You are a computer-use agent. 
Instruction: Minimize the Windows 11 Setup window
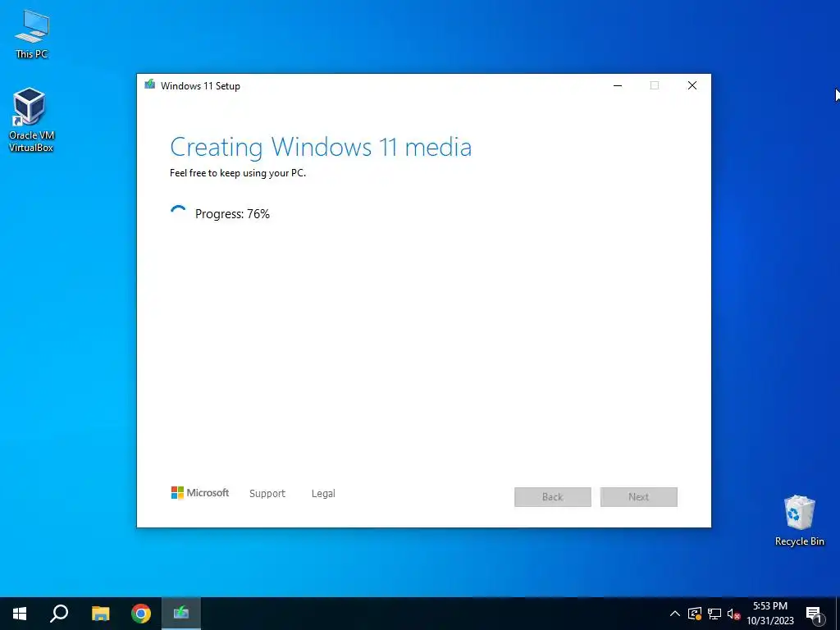pos(618,85)
